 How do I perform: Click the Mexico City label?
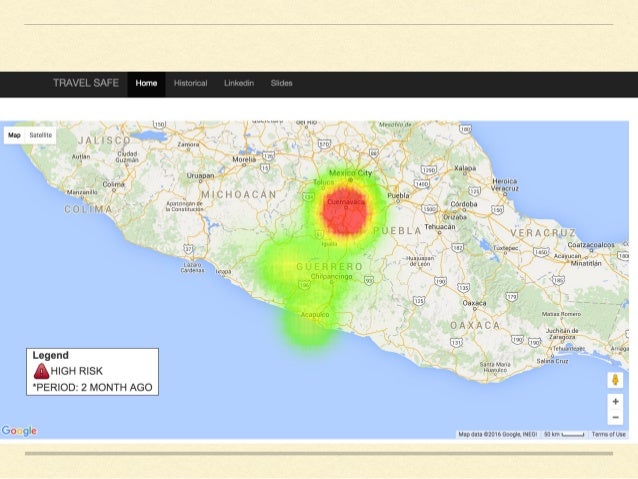pyautogui.click(x=350, y=173)
